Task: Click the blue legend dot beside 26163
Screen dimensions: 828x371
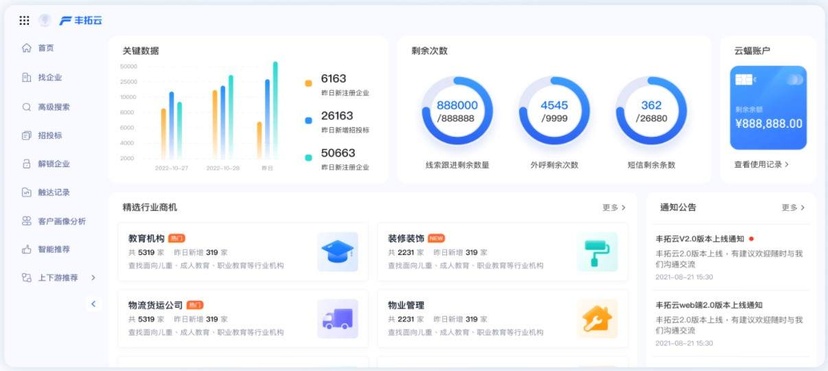Action: [x=308, y=120]
